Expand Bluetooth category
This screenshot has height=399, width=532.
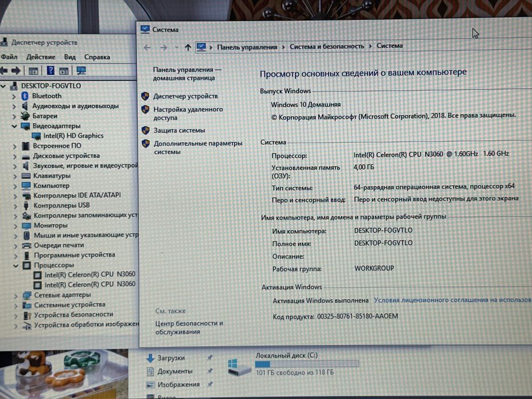point(14,96)
